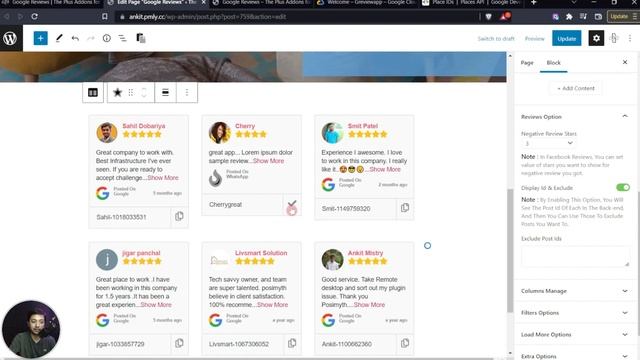
Task: Expand the Filters Options section
Action: click(576, 313)
